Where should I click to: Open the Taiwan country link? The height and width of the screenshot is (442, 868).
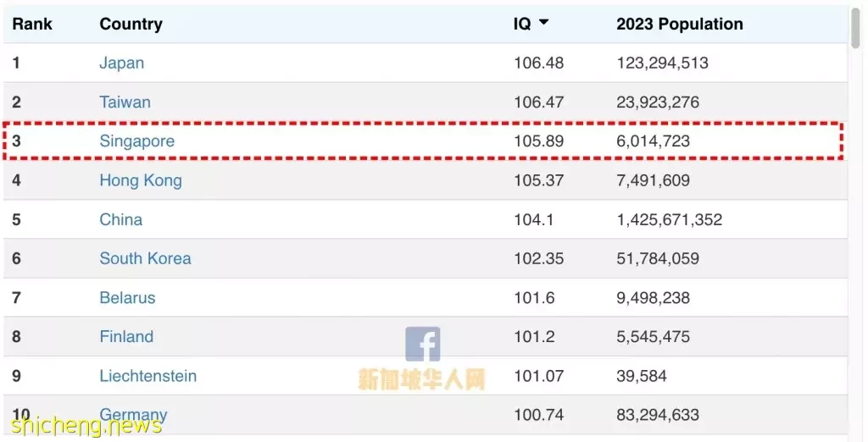point(125,102)
